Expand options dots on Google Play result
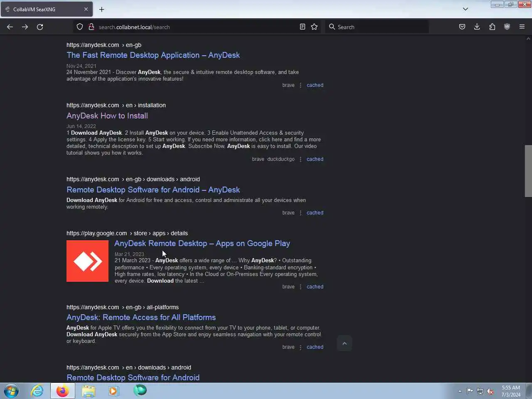532x399 pixels. [300, 287]
